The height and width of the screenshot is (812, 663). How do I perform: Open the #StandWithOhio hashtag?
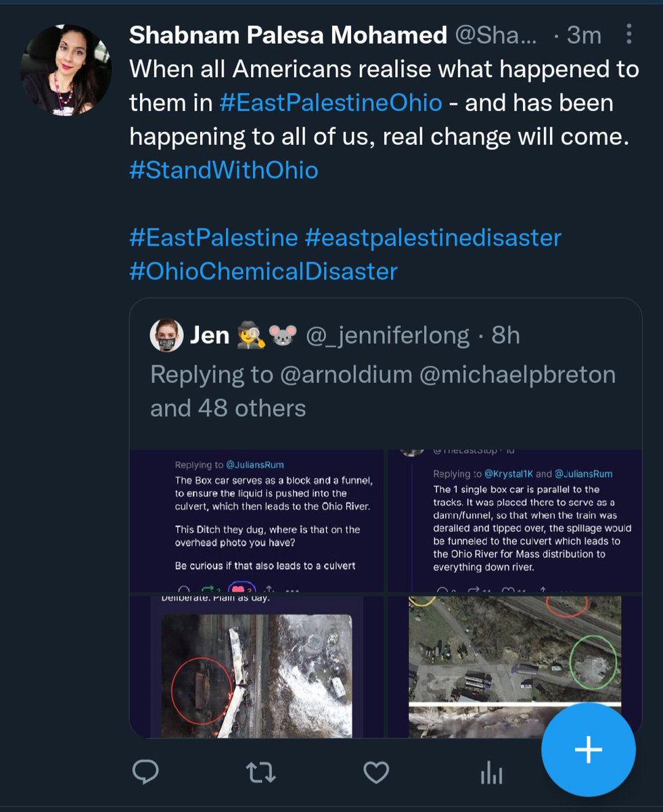223,169
